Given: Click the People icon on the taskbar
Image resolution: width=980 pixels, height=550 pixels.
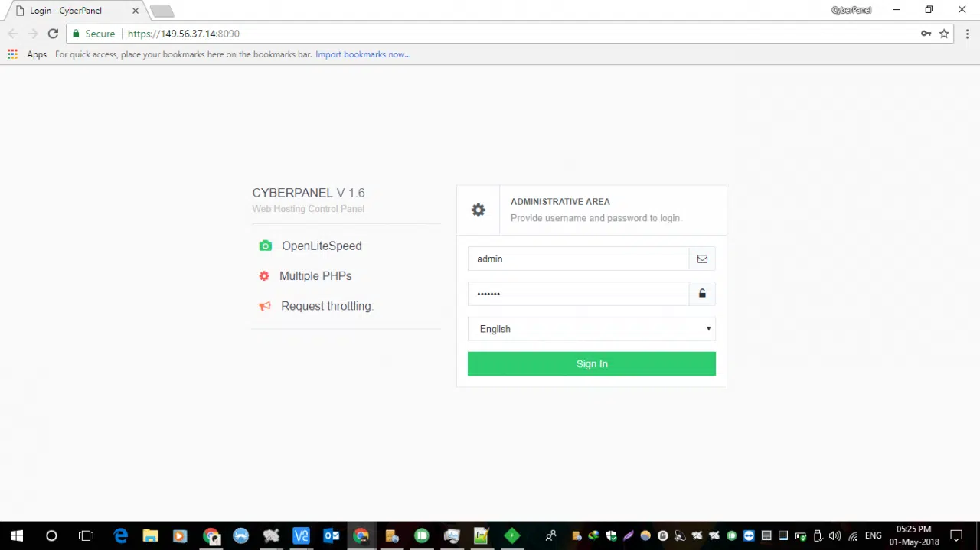Looking at the screenshot, I should click(x=550, y=536).
